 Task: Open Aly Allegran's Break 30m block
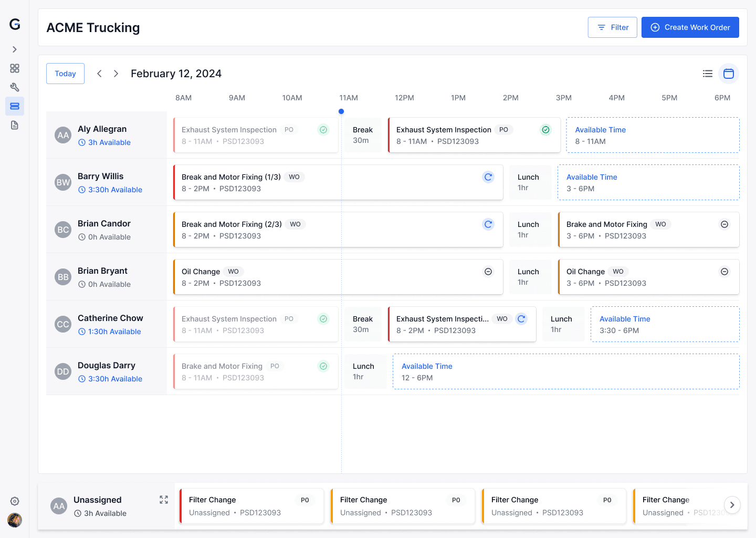click(363, 135)
